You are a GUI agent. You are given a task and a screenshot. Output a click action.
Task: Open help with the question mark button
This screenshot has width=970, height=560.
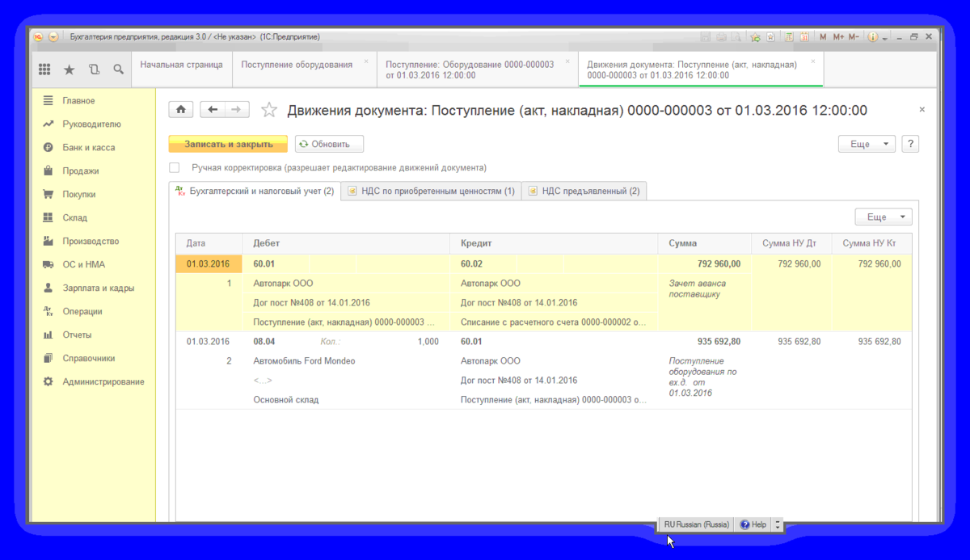click(910, 144)
